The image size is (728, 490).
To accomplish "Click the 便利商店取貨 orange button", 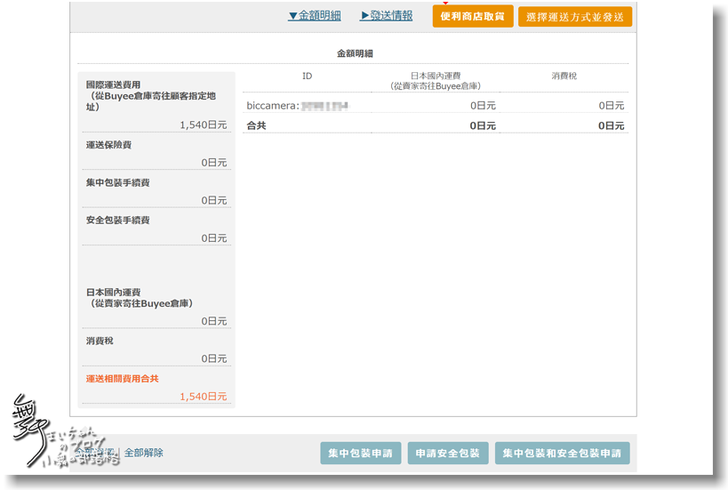I will [x=472, y=16].
